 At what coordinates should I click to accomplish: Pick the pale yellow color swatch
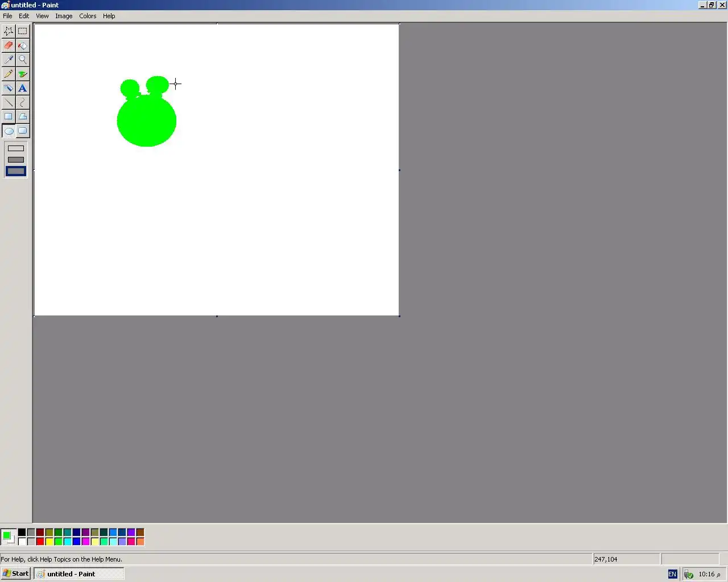(94, 542)
